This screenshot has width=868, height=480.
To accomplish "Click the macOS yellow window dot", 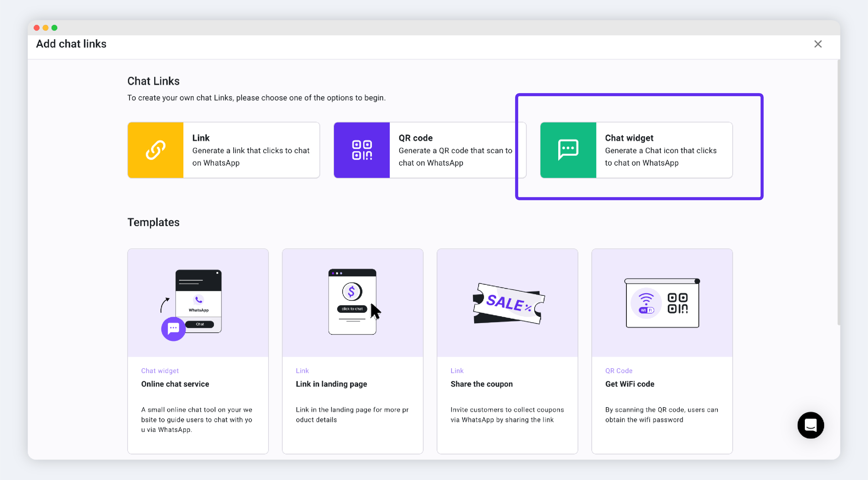I will [x=45, y=28].
